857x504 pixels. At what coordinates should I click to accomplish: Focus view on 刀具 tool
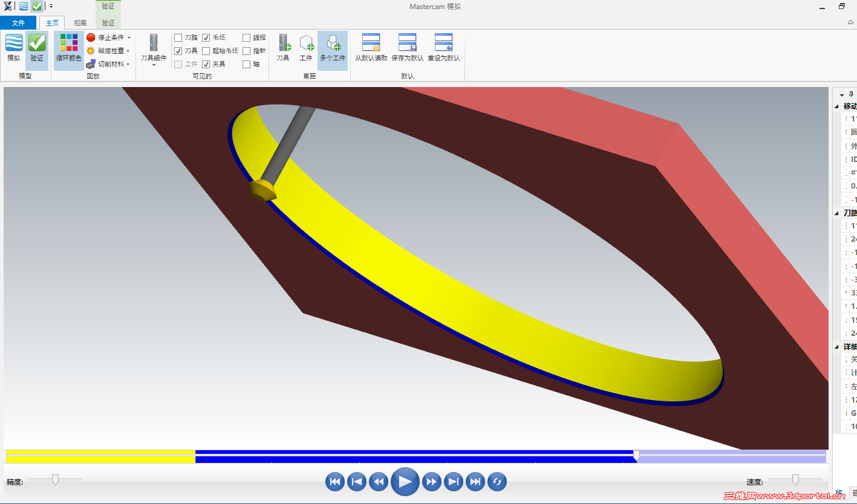(283, 48)
